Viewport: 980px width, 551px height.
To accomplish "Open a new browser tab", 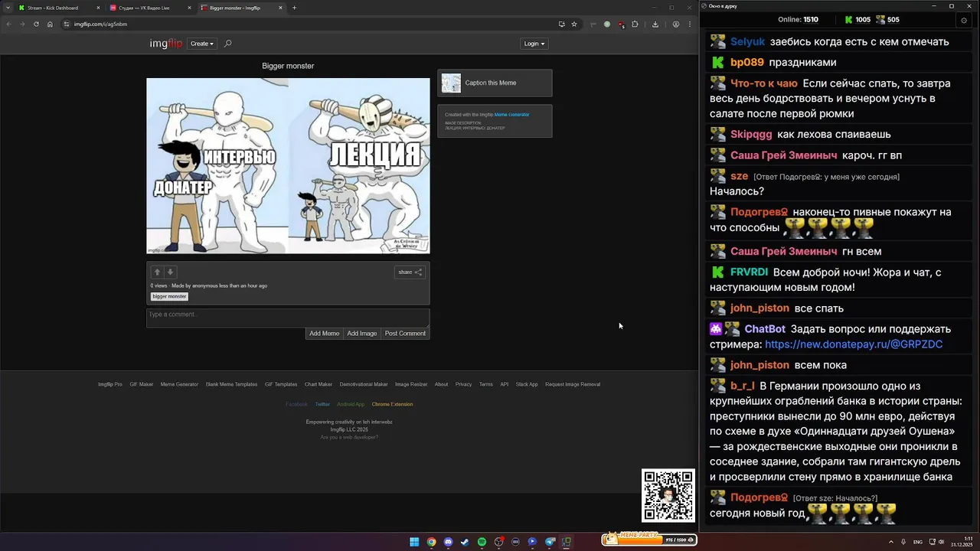I will pos(294,8).
